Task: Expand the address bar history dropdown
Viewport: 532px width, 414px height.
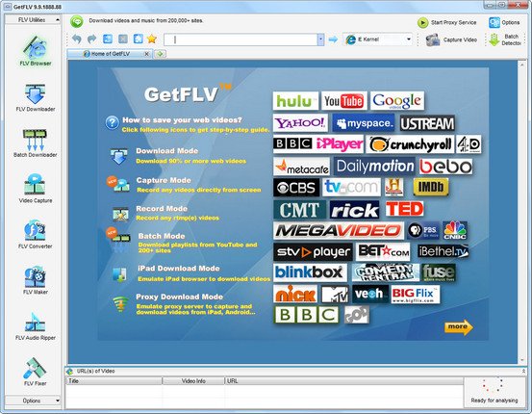Action: [x=320, y=39]
